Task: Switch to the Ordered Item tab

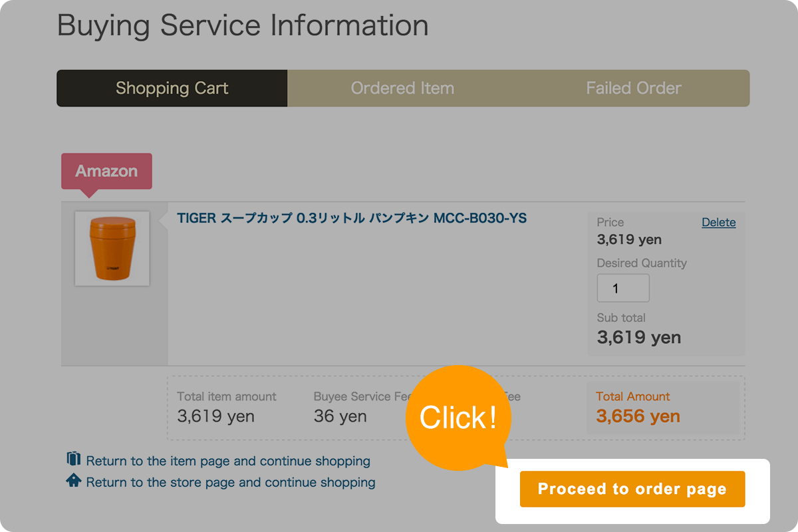Action: click(x=402, y=88)
